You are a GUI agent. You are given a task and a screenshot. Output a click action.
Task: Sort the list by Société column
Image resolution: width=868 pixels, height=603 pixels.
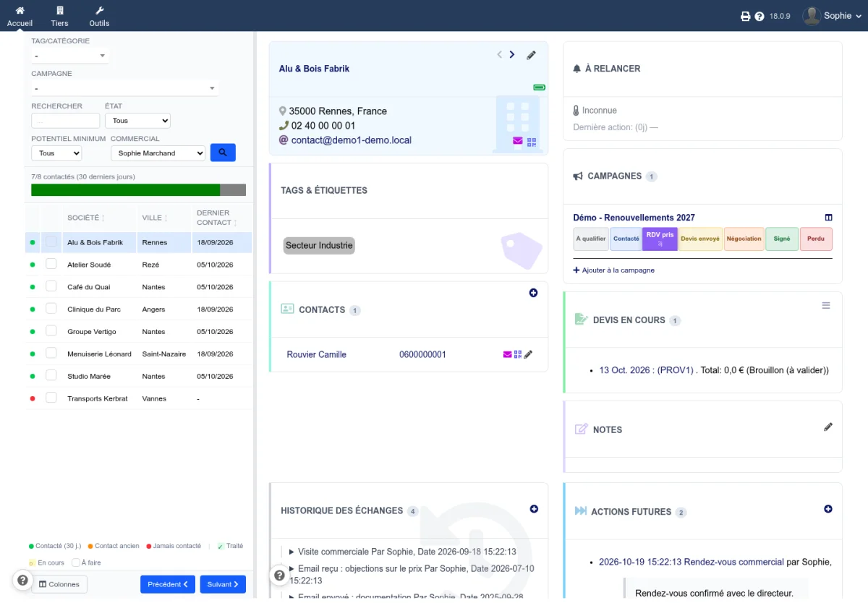point(86,218)
